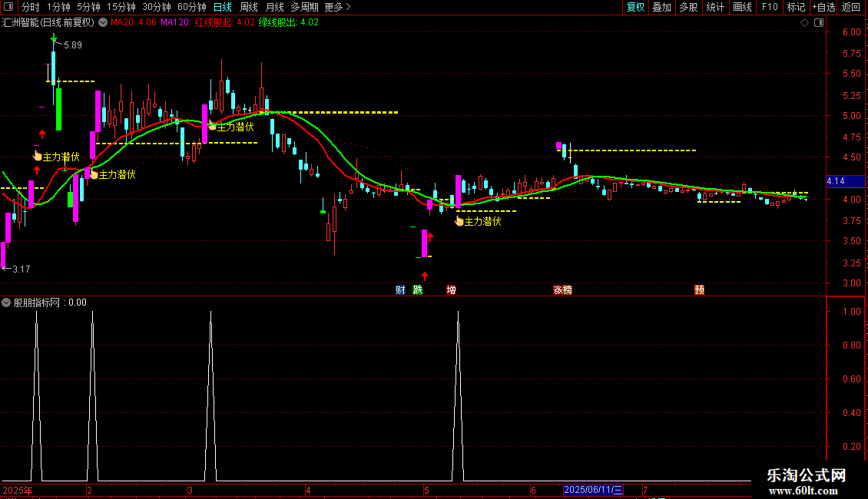The image size is (868, 499).
Task: Expand the 更多 periods menu
Action: 338,7
